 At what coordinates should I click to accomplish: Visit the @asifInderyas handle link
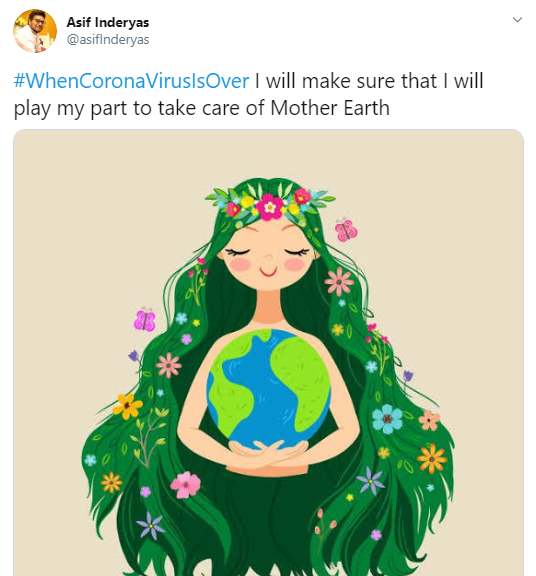[108, 39]
